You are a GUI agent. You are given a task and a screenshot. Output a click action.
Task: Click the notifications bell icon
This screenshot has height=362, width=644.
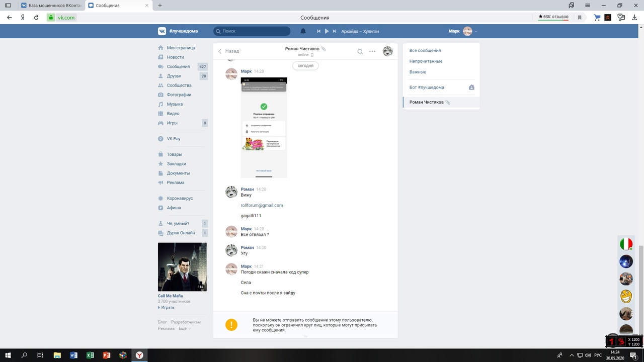(303, 31)
